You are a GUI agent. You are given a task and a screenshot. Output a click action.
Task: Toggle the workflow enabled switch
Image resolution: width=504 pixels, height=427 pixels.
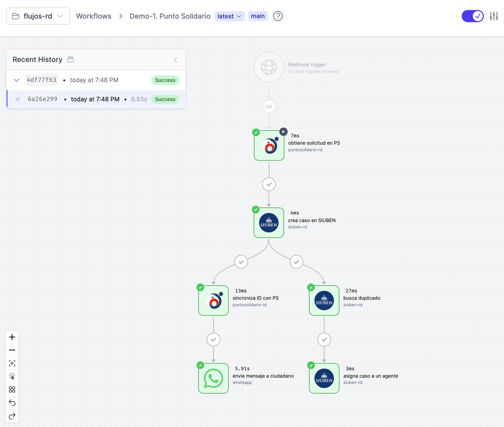pos(472,16)
